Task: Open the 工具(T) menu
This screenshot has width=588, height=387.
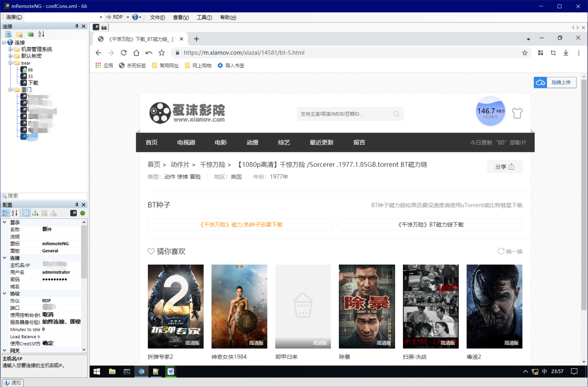Action: pos(204,17)
